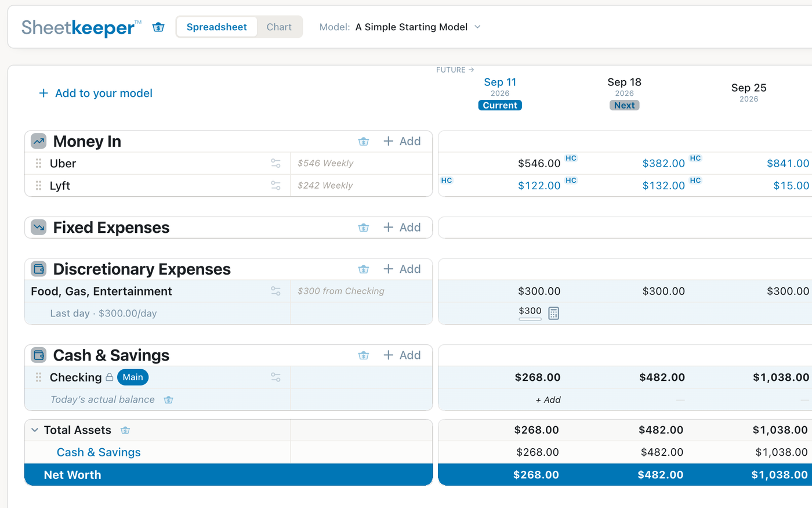Screen dimensions: 812x508
Task: Click the HC badge beside Uber $546.00
Action: (571, 158)
